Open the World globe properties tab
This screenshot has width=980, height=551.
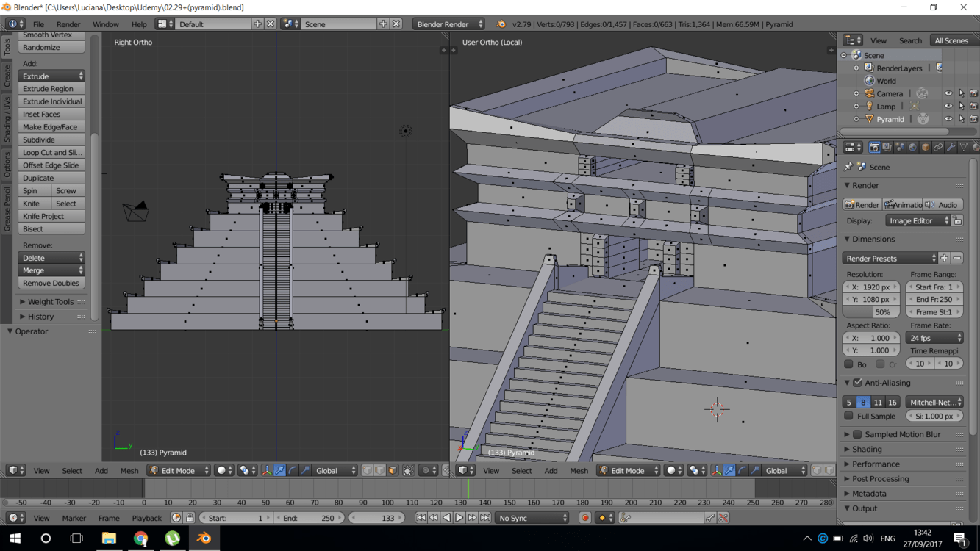pyautogui.click(x=912, y=148)
